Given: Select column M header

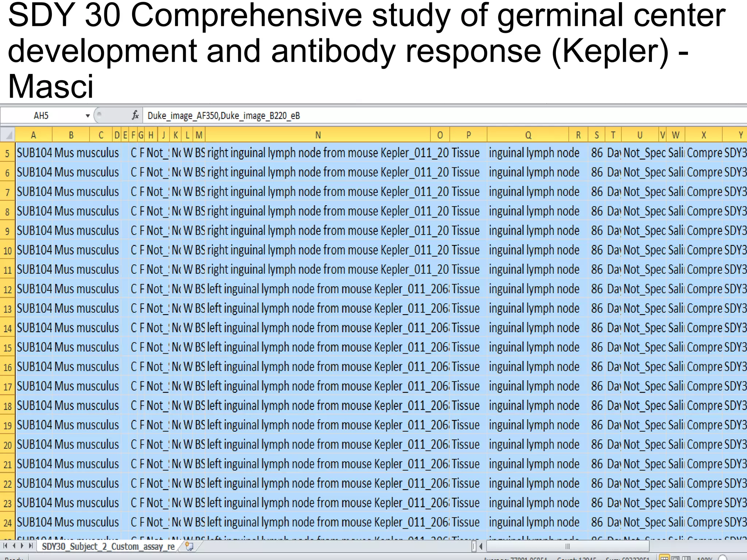Looking at the screenshot, I should (199, 135).
